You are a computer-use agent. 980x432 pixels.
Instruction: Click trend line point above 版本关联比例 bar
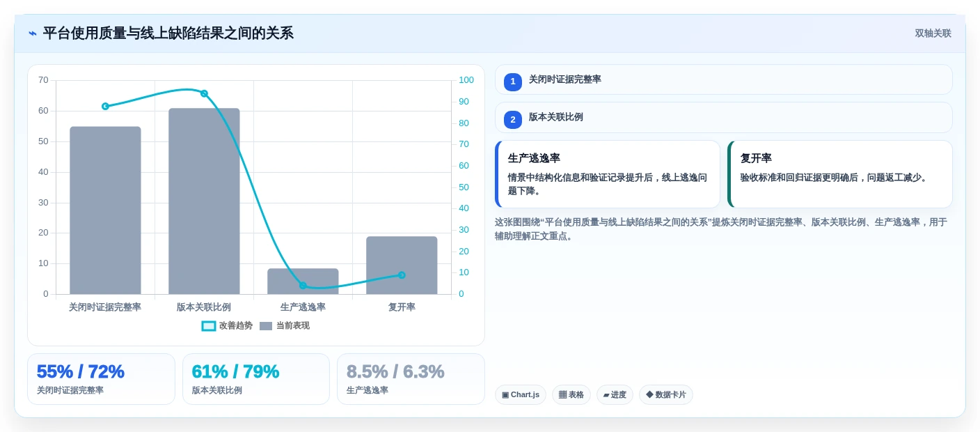click(x=204, y=93)
